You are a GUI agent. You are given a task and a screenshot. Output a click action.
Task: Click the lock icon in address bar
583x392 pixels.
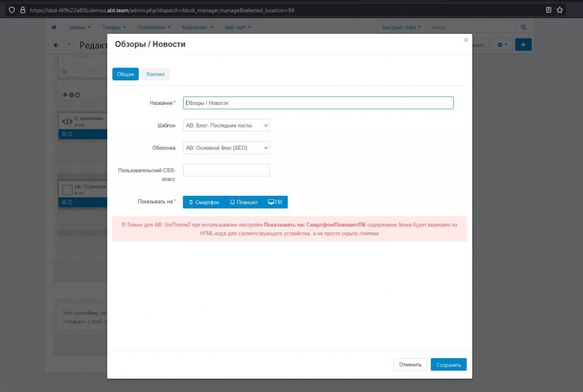click(x=22, y=10)
